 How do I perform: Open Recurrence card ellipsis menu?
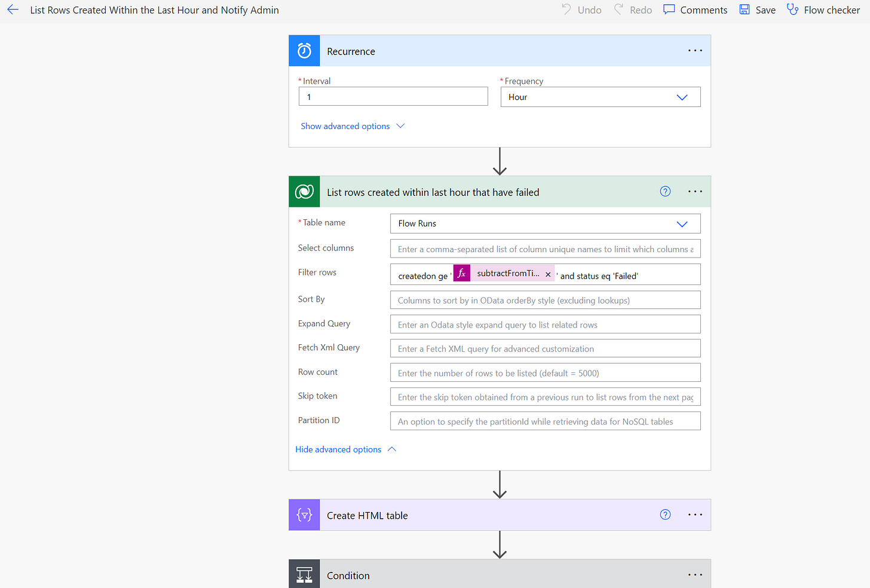[x=695, y=51]
